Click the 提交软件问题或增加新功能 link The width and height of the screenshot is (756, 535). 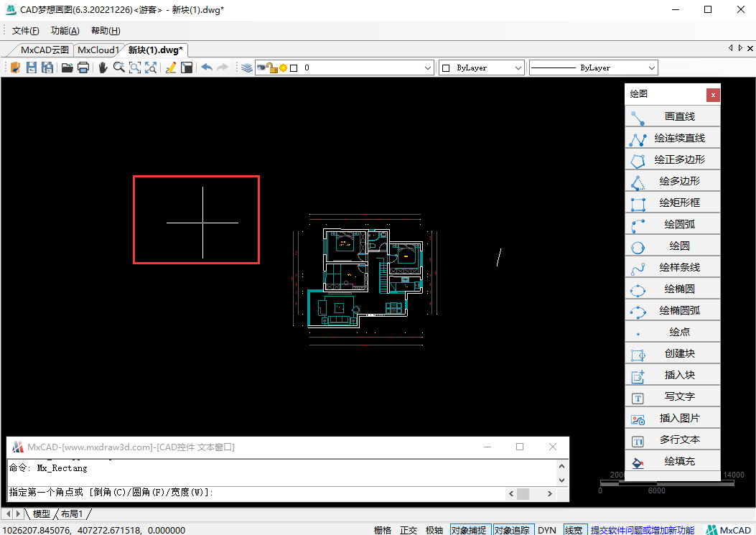(x=643, y=530)
